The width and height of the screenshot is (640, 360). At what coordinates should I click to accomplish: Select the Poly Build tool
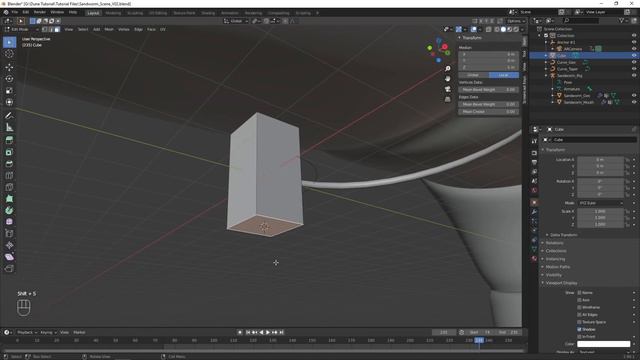9,199
